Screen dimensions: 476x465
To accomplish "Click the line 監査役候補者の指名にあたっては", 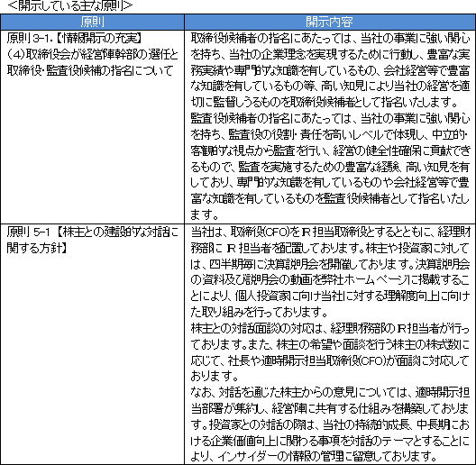I will pos(330,118).
